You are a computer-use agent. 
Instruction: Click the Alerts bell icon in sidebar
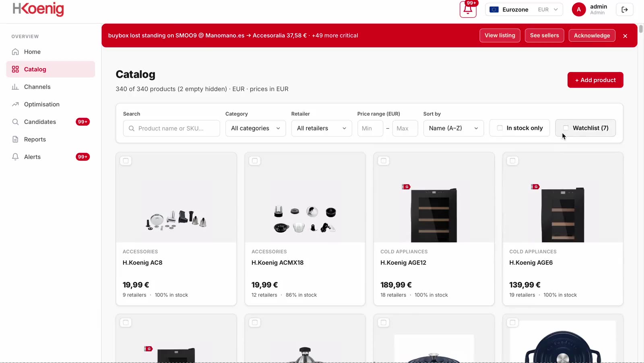[15, 157]
